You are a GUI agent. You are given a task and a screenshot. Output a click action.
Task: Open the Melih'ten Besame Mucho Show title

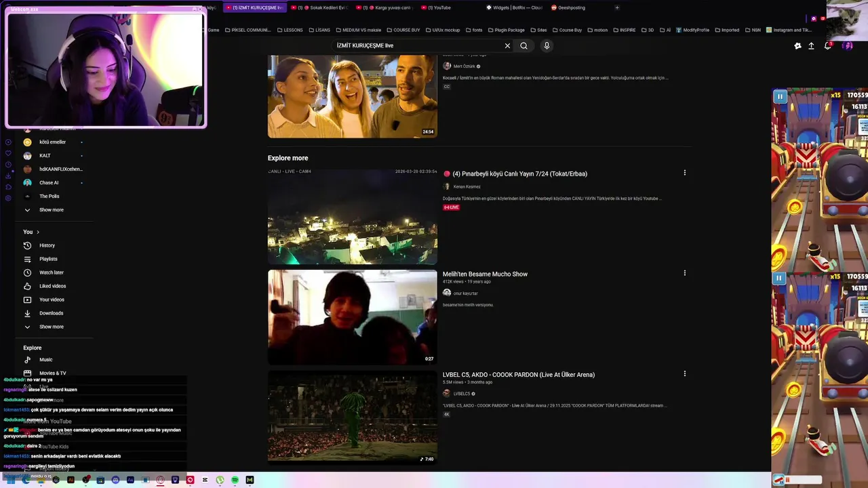pyautogui.click(x=485, y=274)
